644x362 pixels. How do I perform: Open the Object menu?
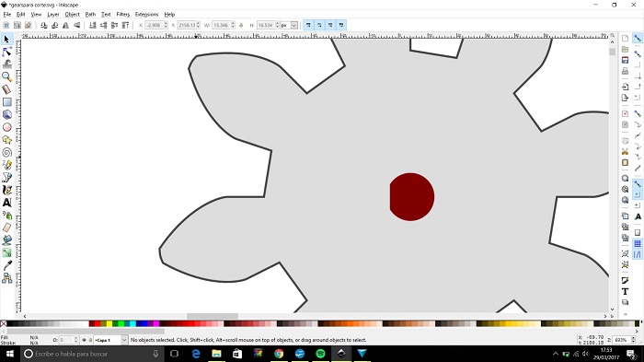pos(72,15)
